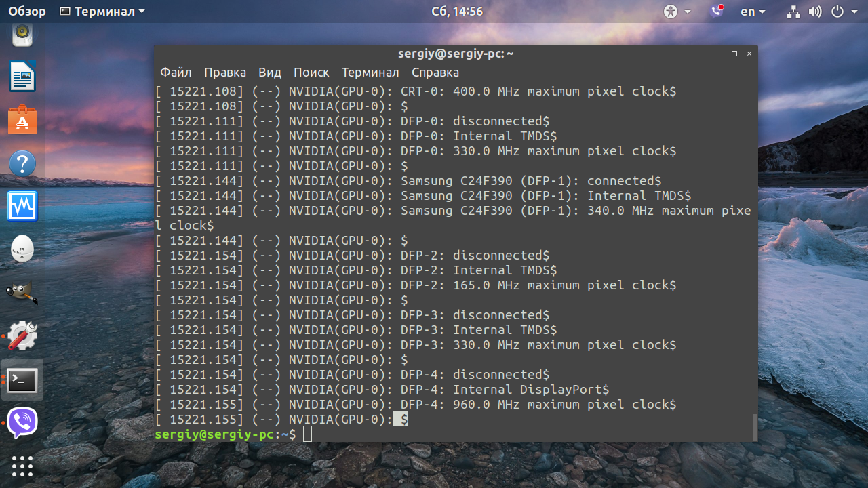Click 'DFP-3: 330.0 MHz maximum pixel clock$'
868x488 pixels.
538,344
